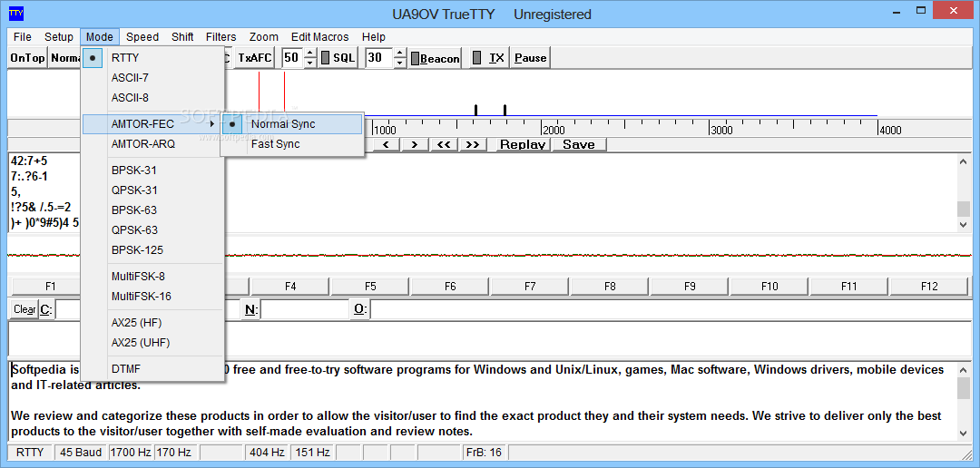980x468 pixels.
Task: Click the scrollbar thumb in the Softpedia text pane
Action: (964, 388)
